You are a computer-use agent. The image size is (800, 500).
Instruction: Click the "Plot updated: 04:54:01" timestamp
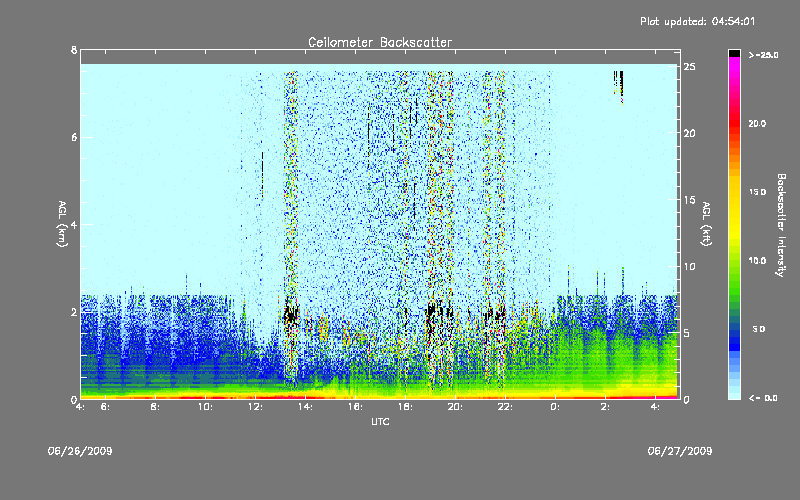[697, 21]
